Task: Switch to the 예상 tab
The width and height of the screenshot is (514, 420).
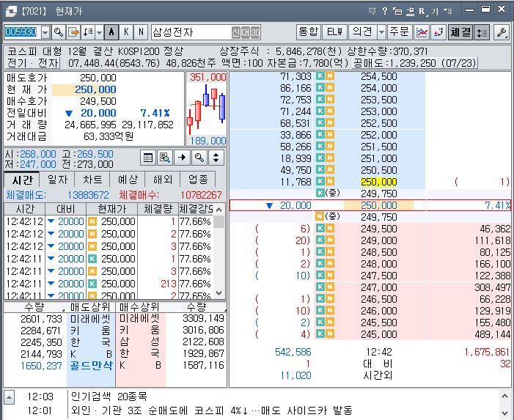Action: point(128,180)
